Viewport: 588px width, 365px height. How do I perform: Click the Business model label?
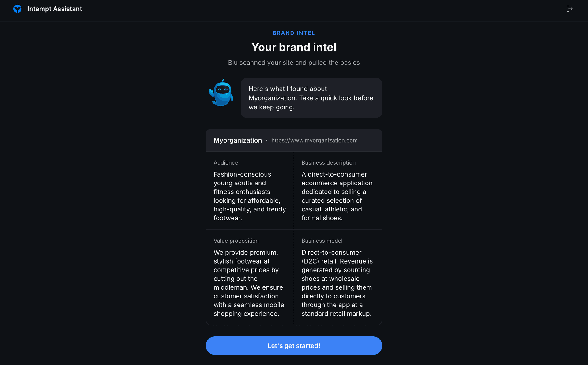[x=322, y=241]
